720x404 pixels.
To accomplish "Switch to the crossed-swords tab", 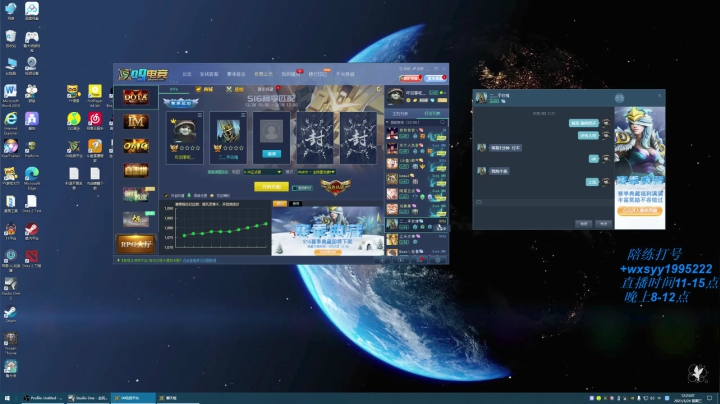I will point(235,89).
